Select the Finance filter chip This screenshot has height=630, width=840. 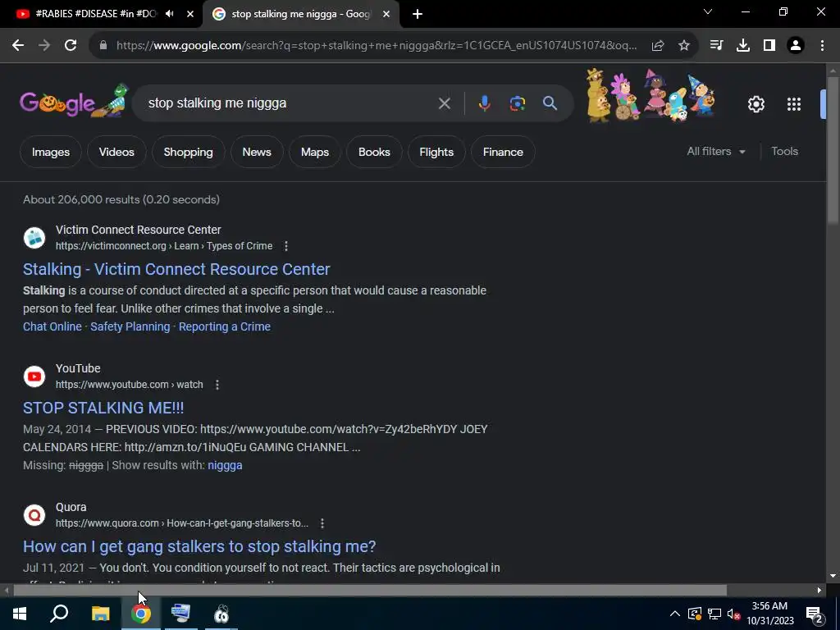click(503, 152)
